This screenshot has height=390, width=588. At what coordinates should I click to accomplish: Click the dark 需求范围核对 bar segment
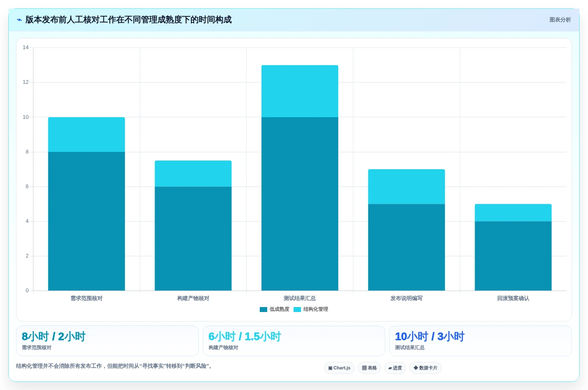pos(87,221)
